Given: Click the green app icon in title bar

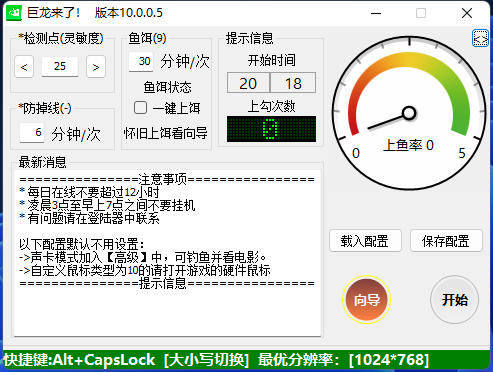Looking at the screenshot, I should tap(14, 13).
